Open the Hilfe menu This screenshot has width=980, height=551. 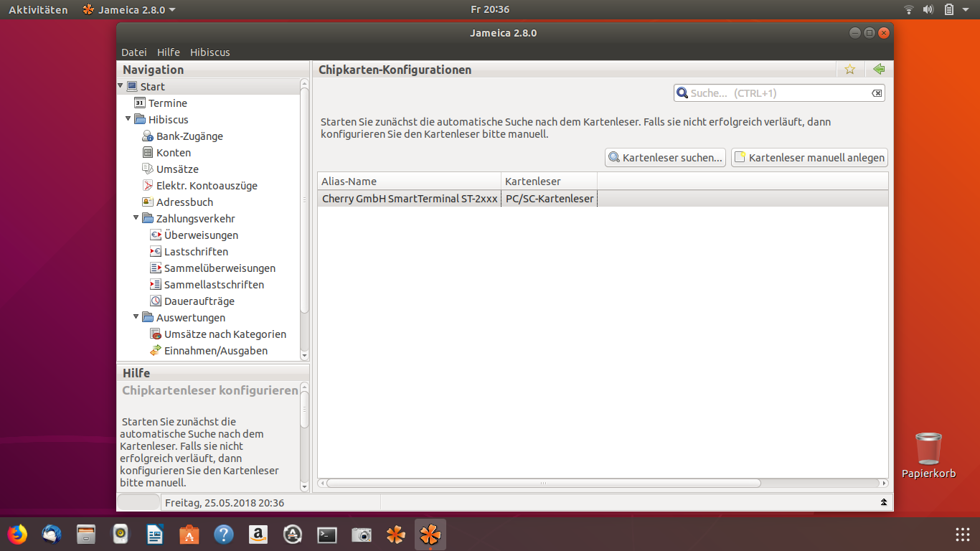coord(169,52)
